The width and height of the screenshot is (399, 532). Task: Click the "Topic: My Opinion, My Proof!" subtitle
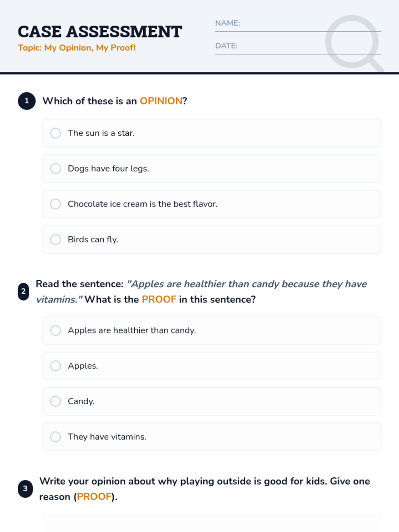77,48
